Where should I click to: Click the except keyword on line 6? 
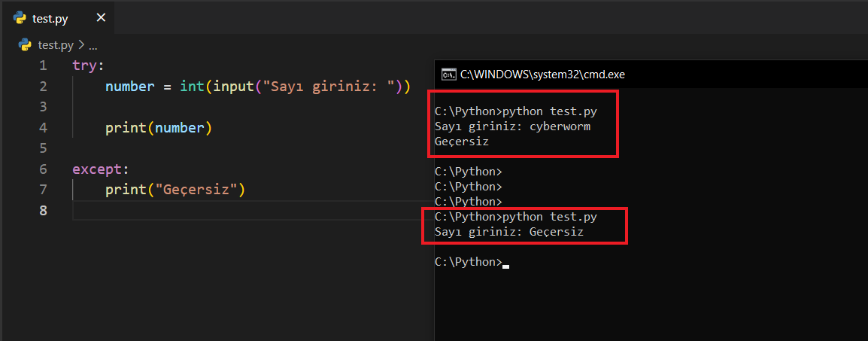click(x=95, y=169)
